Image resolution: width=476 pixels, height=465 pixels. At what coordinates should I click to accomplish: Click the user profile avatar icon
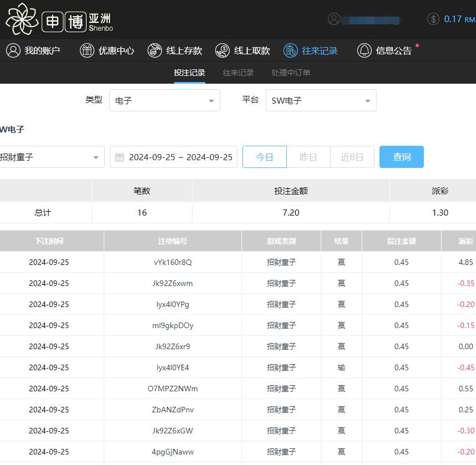tap(333, 18)
